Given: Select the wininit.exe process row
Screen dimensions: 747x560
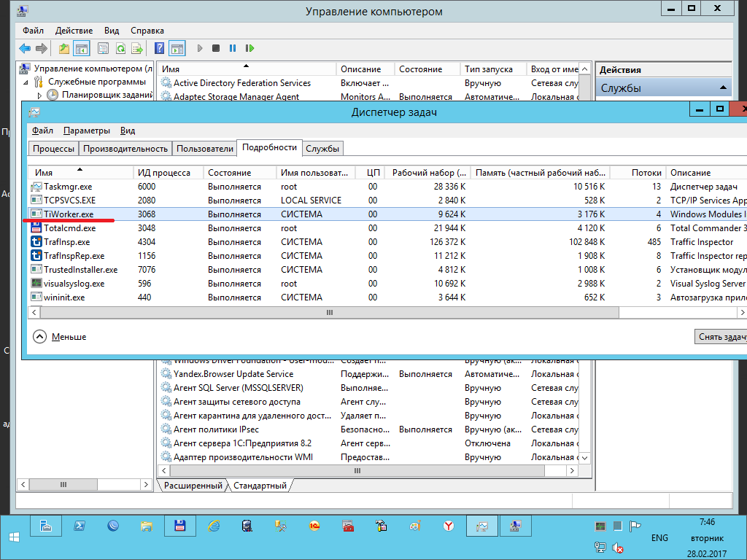Looking at the screenshot, I should click(x=387, y=297).
